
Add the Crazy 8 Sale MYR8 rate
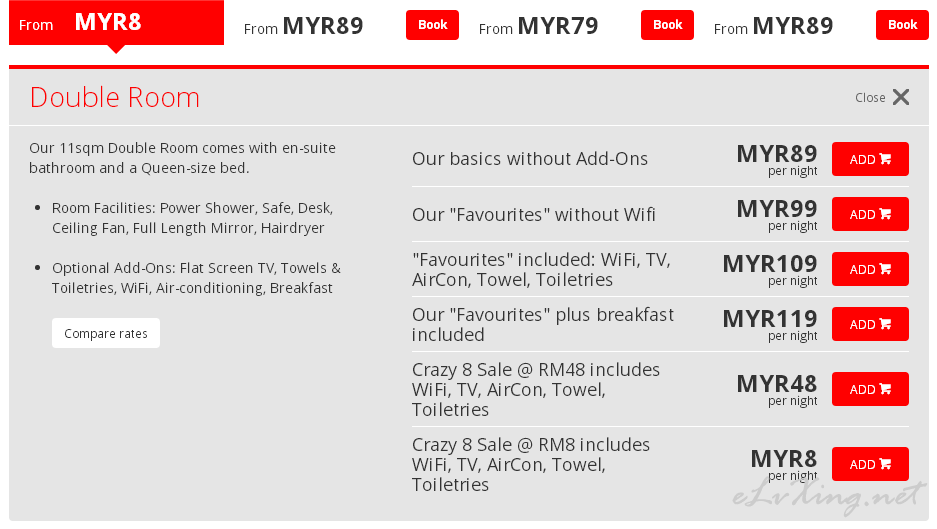tap(870, 464)
